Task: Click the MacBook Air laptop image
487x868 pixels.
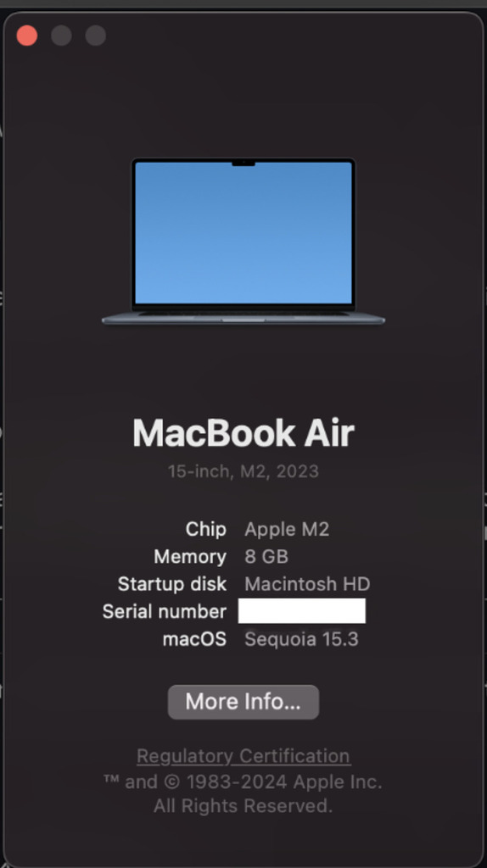Action: click(243, 242)
